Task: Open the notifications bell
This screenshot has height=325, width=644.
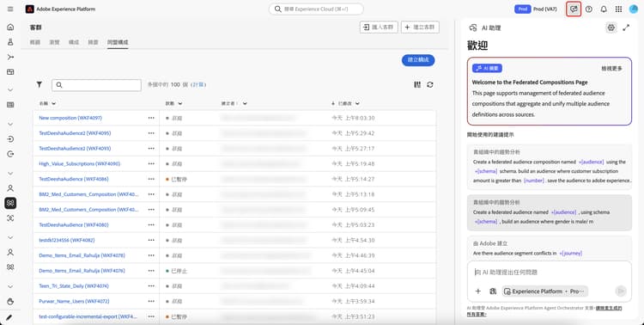Action: coord(604,9)
